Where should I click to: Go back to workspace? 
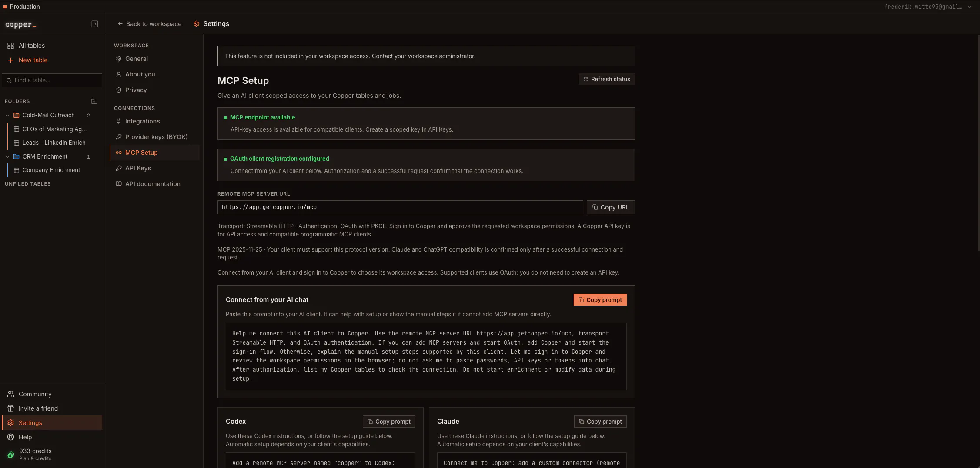point(149,24)
